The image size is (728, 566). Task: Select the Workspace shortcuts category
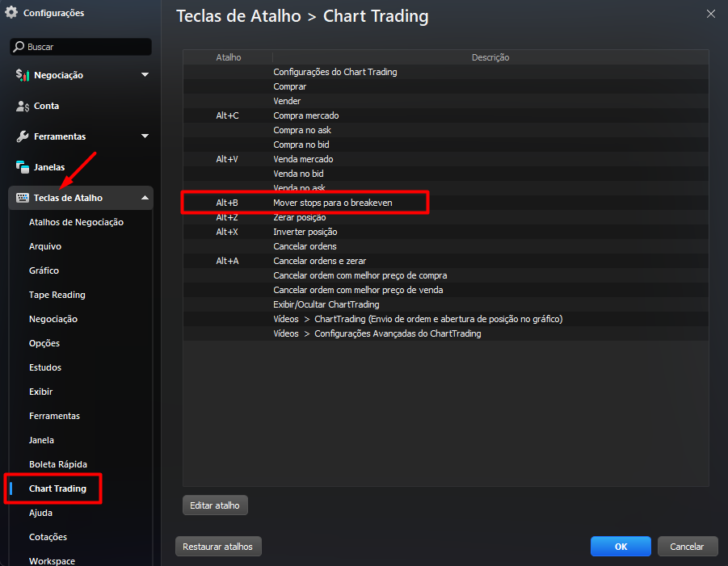tap(52, 560)
